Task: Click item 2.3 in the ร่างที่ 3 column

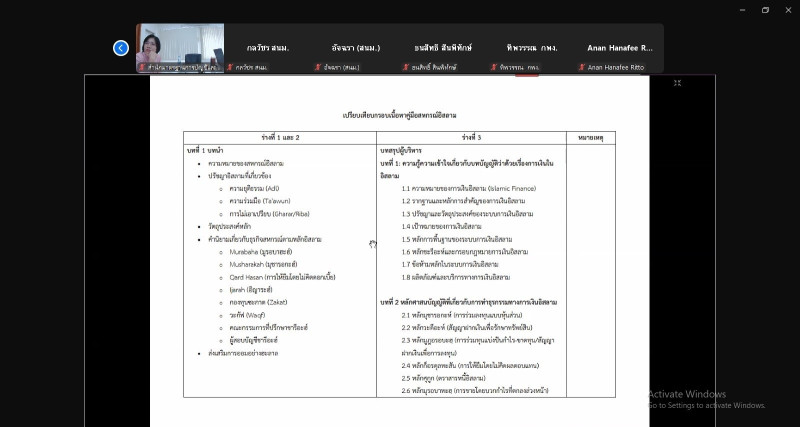Action: tap(478, 346)
